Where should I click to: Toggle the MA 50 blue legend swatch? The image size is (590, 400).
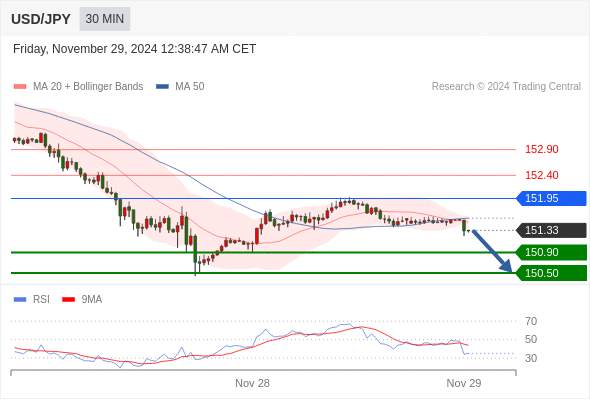(162, 87)
